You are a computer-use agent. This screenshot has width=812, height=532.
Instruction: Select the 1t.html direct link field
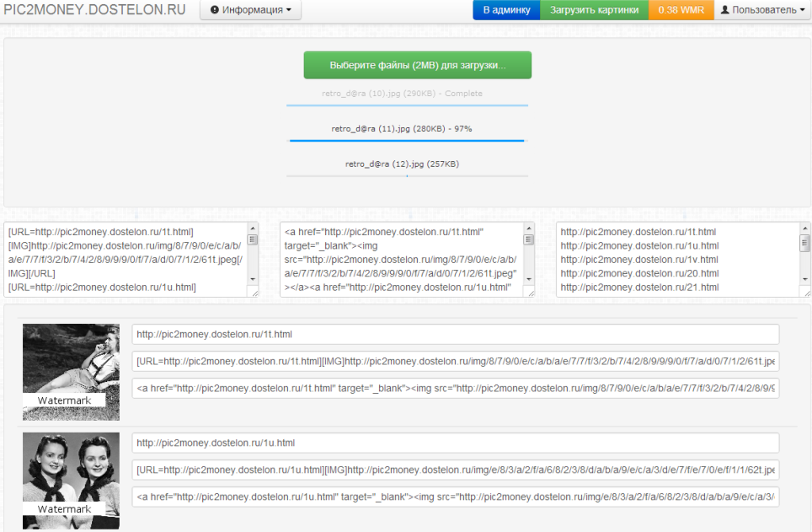click(455, 335)
